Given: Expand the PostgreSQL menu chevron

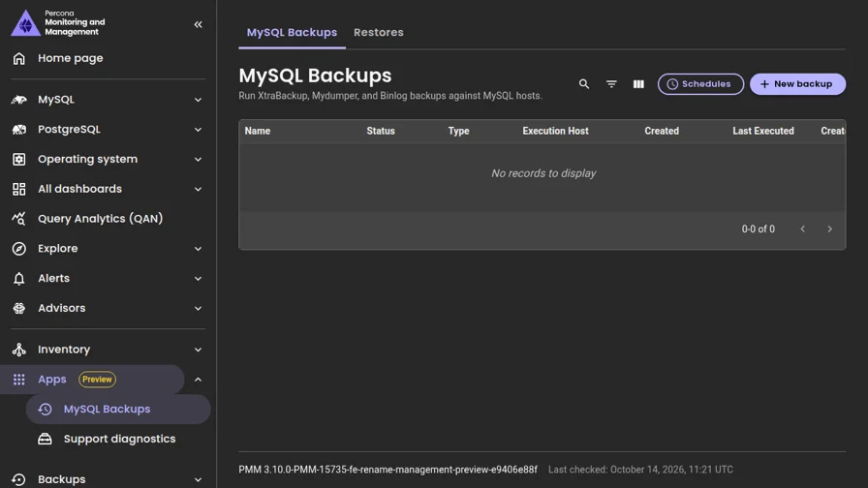Looking at the screenshot, I should (198, 130).
